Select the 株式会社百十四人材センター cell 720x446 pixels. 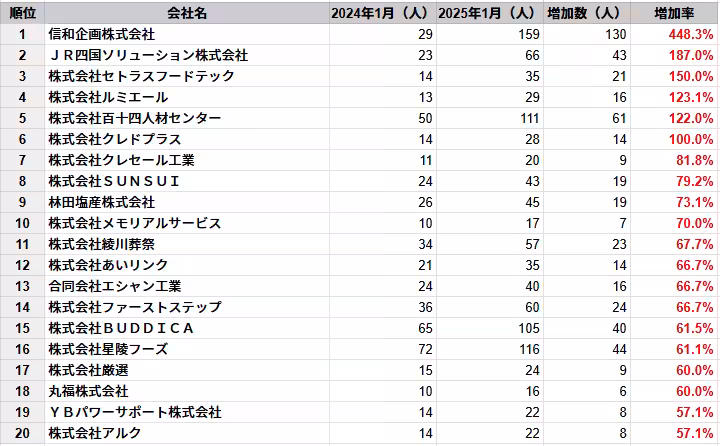pyautogui.click(x=187, y=118)
